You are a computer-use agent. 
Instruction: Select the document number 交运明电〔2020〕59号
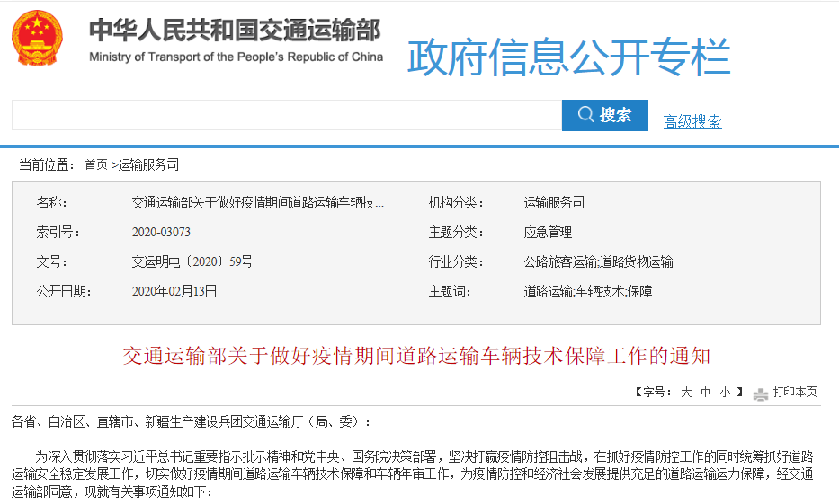[x=192, y=262]
